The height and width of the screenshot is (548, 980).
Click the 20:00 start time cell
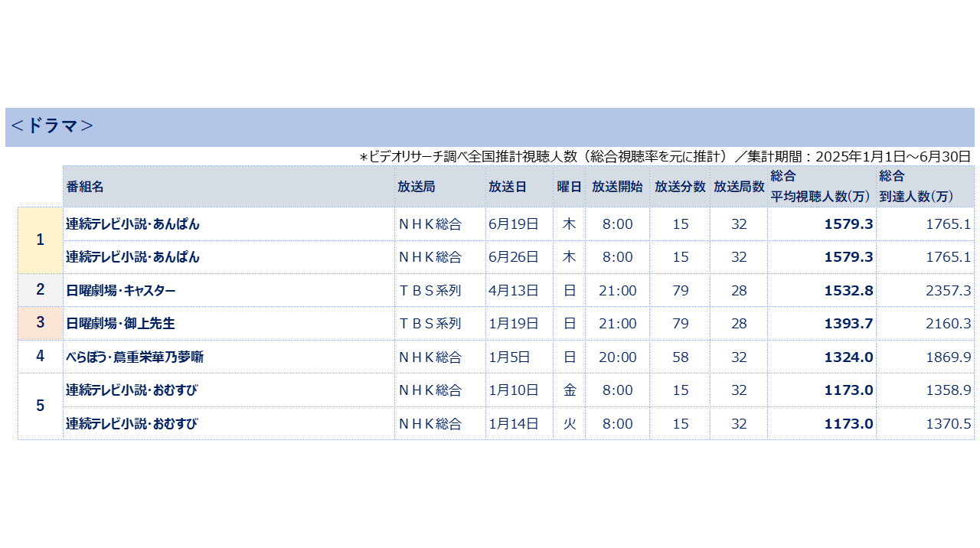pos(617,357)
